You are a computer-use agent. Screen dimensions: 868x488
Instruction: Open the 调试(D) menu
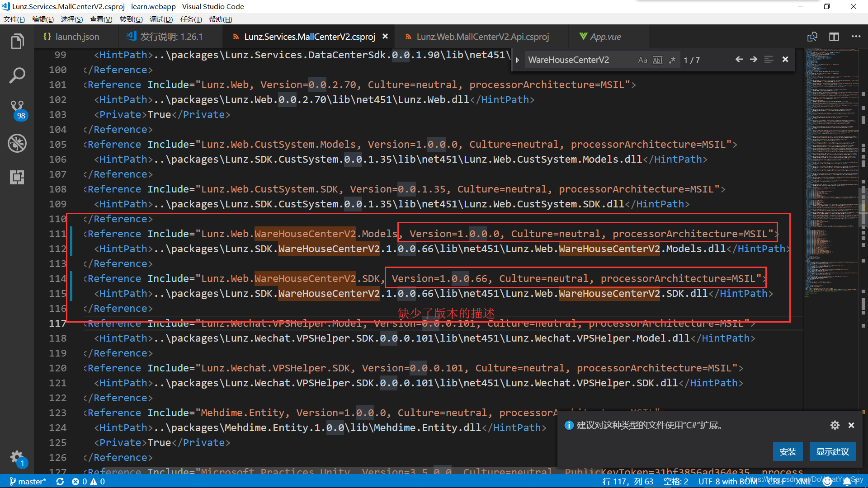(x=161, y=19)
